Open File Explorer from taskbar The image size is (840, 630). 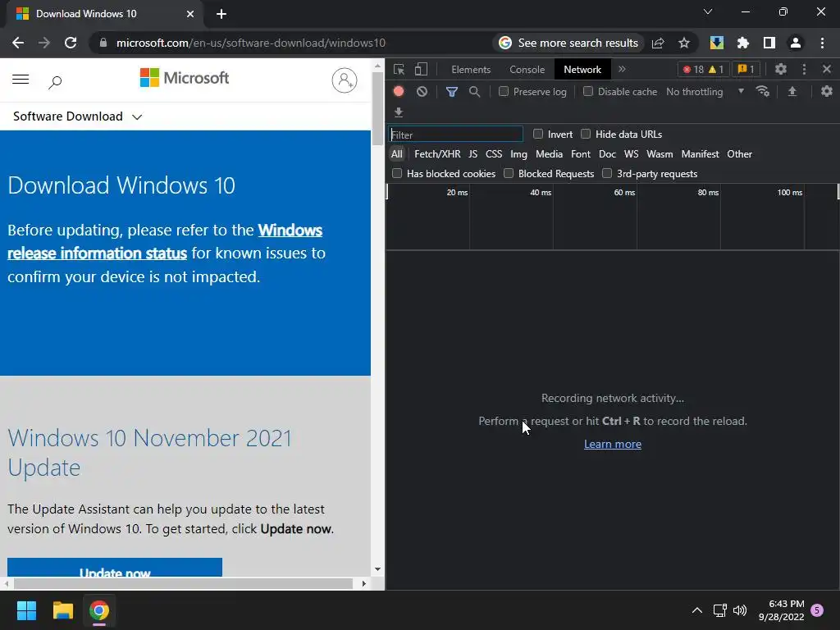pos(62,610)
